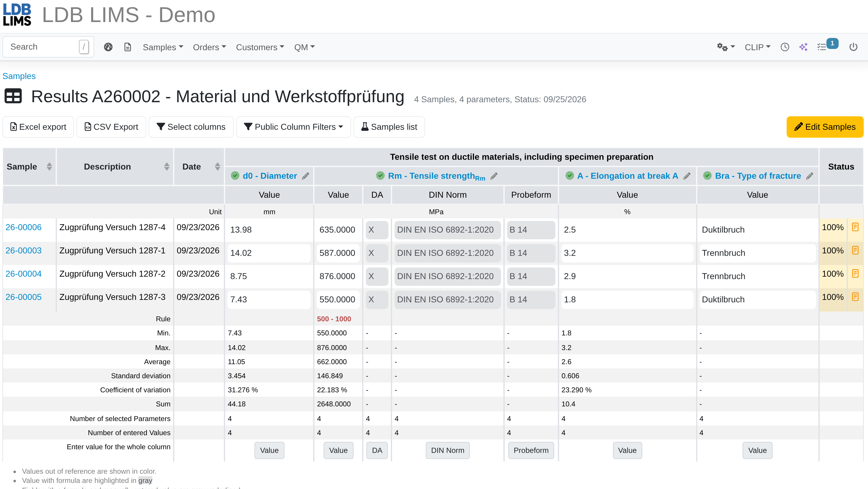
Task: Click the whole-column Probeform button
Action: (531, 450)
